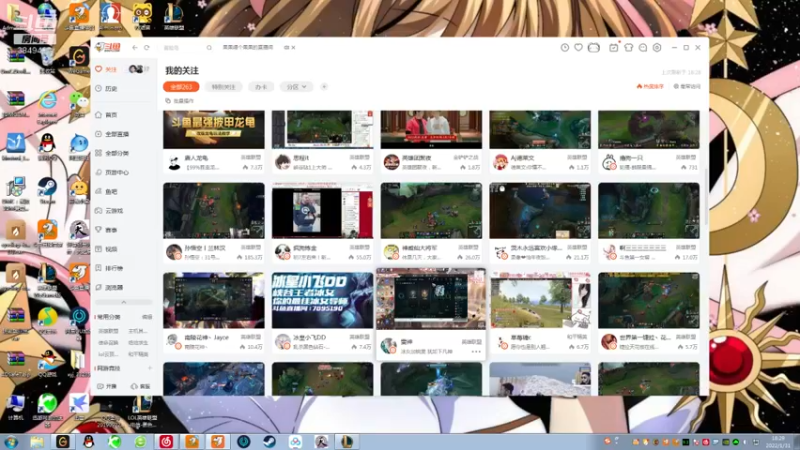Close the open stream tab with its X
Image resolution: width=800 pixels, height=450 pixels.
pos(293,47)
